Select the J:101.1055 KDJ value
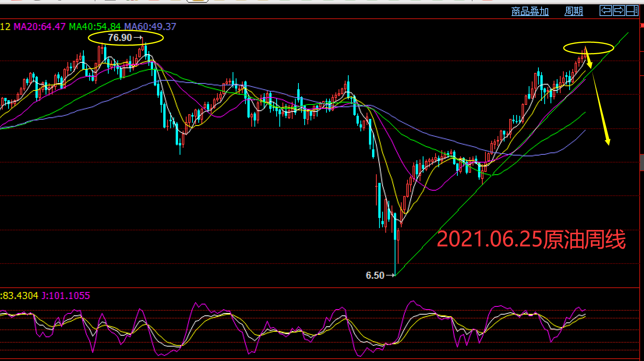 (x=66, y=296)
